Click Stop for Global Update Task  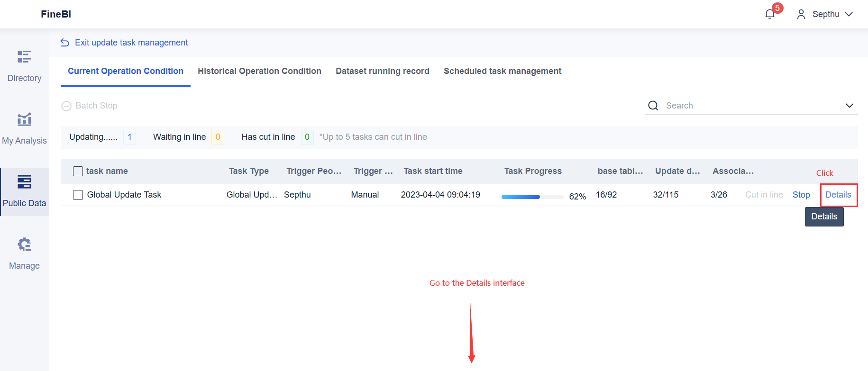pyautogui.click(x=801, y=195)
